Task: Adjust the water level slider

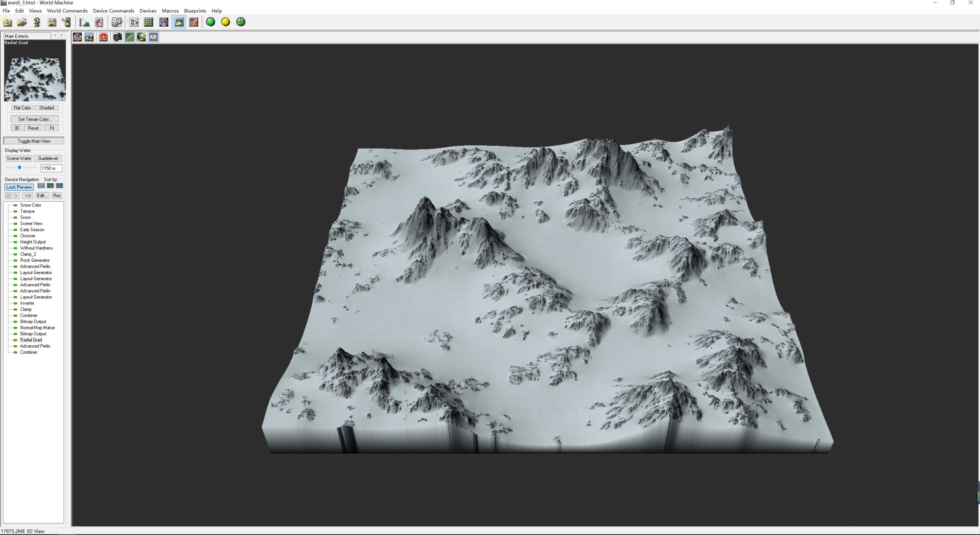Action: pos(19,167)
